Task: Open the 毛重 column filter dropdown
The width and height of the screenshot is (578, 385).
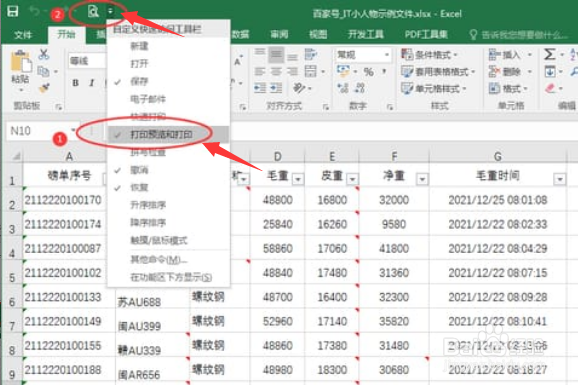Action: click(298, 180)
